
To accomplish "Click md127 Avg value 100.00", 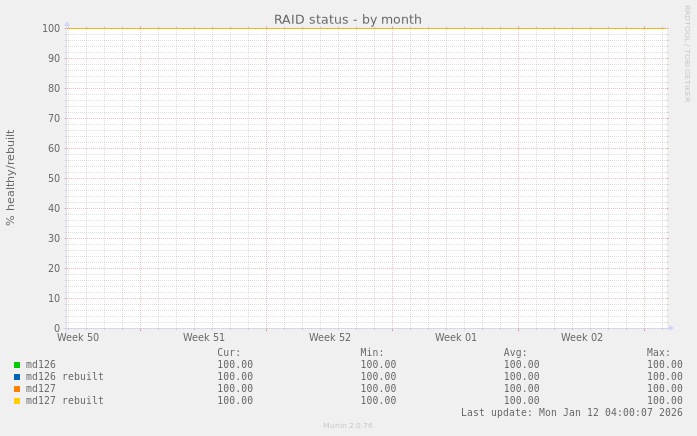I will (x=521, y=389).
